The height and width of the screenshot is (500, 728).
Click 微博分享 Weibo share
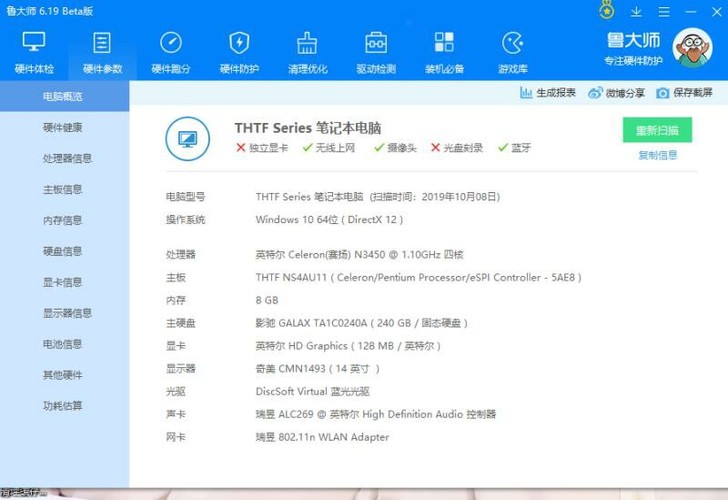616,93
